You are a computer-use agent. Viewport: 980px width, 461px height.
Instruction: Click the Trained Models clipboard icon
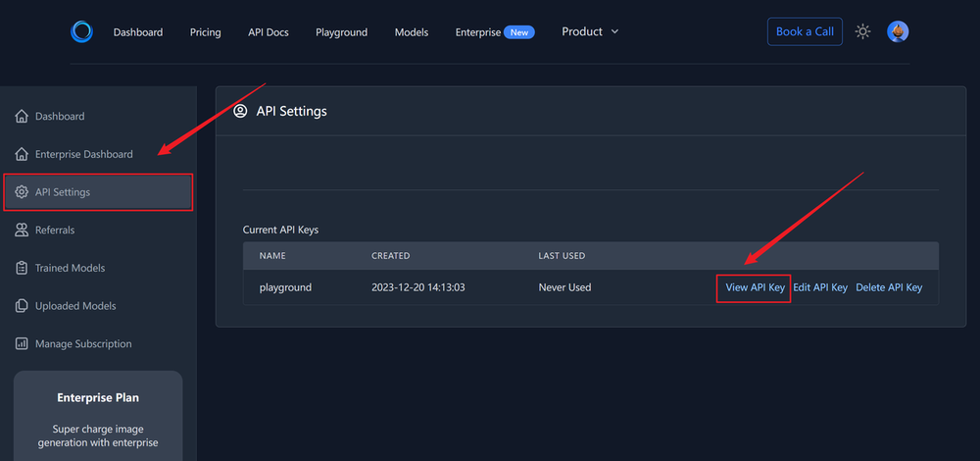click(x=22, y=268)
